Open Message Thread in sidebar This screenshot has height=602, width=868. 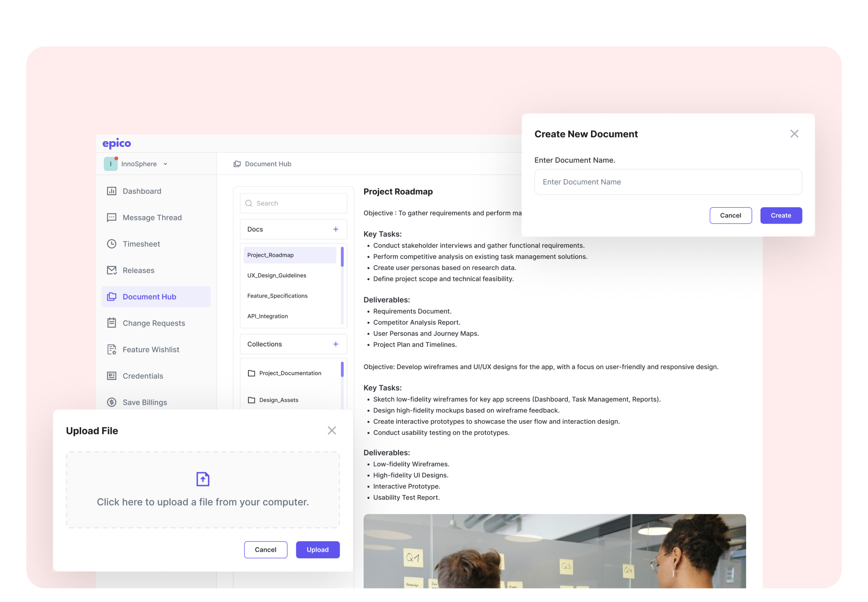pos(152,217)
